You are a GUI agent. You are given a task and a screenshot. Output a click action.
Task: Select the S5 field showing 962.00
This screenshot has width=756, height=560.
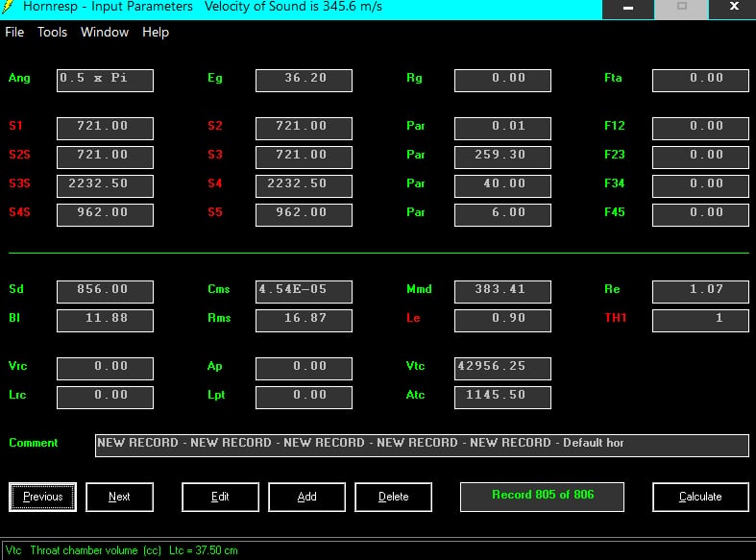[x=304, y=215]
